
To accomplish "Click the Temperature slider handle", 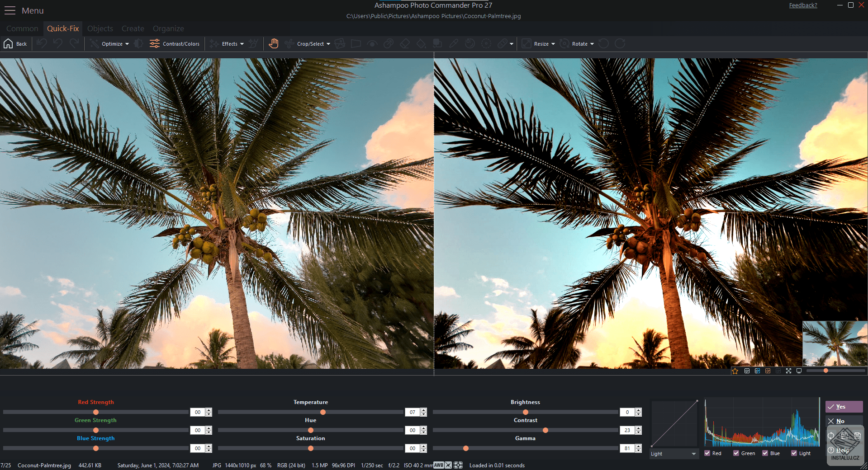I will pos(323,412).
